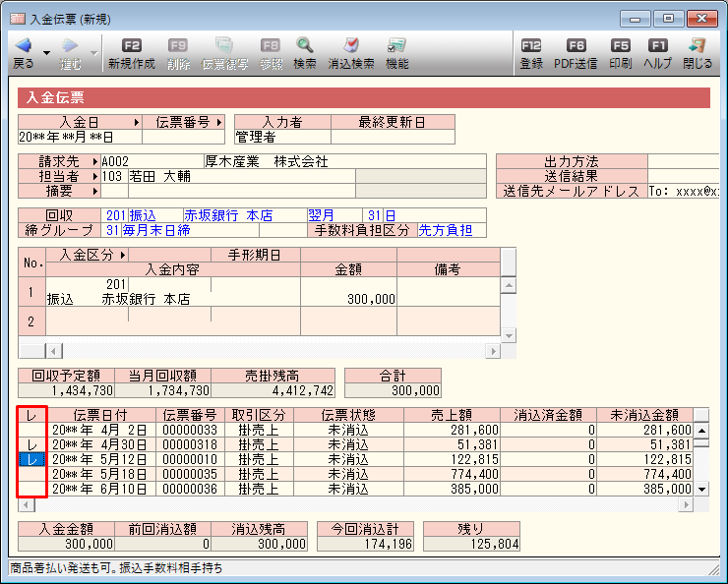728x584 pixels.
Task: Toggle check mark for slip 00000033
Action: [x=32, y=430]
